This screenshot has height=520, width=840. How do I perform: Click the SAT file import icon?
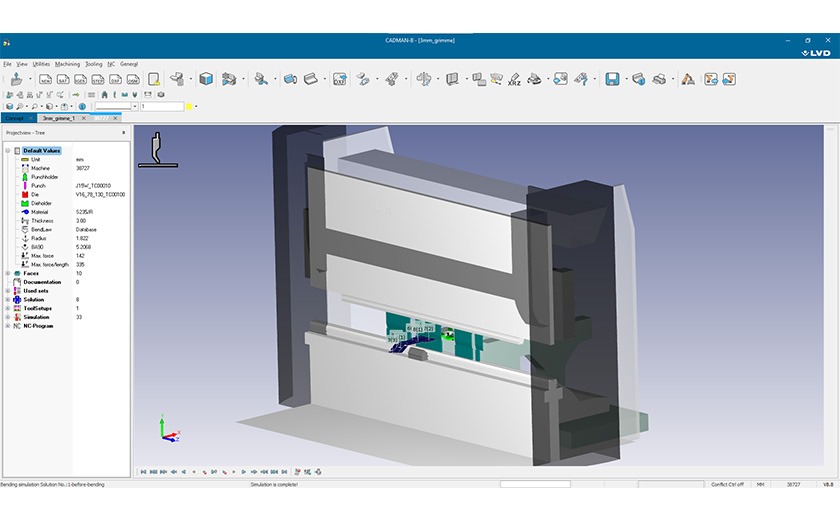[63, 80]
